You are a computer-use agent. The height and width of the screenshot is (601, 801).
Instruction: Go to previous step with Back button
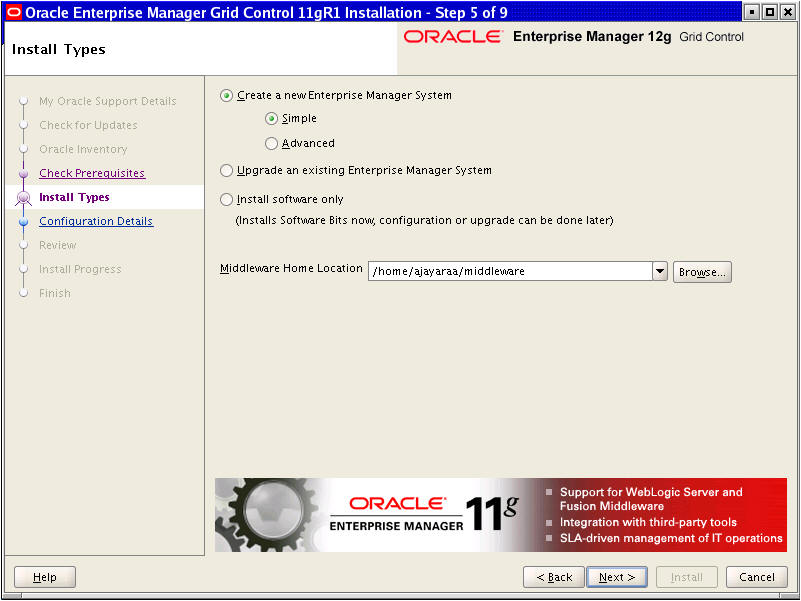554,577
